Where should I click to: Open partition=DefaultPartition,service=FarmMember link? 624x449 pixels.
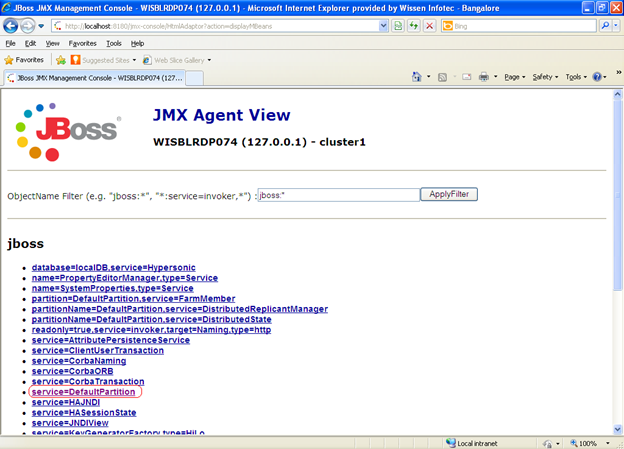[133, 299]
